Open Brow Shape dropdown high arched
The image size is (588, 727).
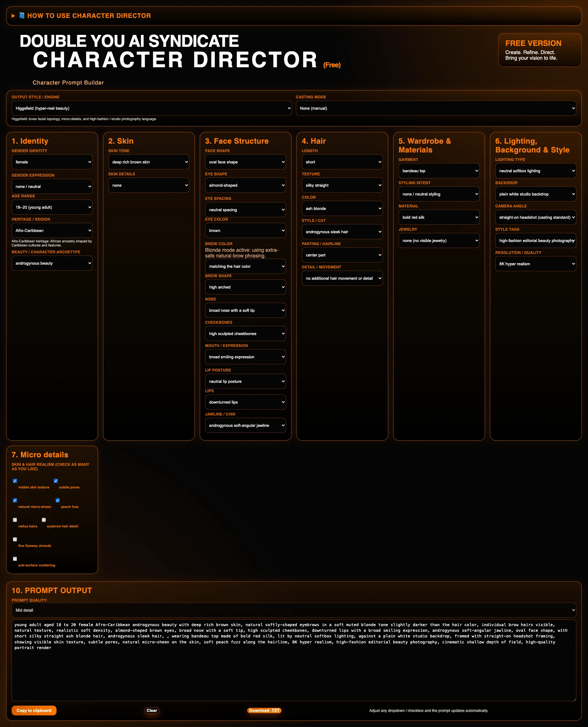point(245,287)
